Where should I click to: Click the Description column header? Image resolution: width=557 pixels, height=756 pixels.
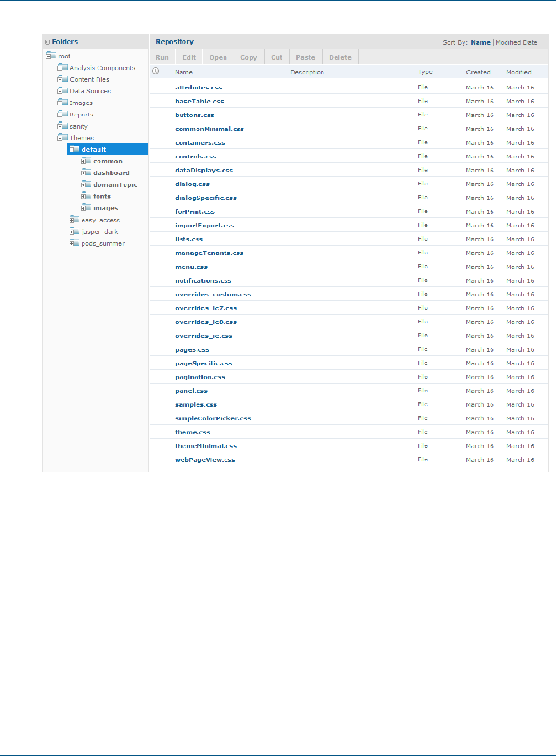click(x=307, y=72)
